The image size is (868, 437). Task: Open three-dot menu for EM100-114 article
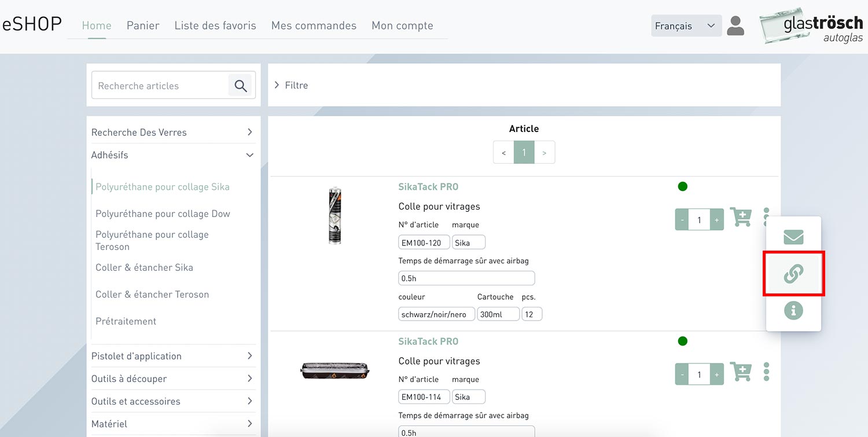pos(766,372)
